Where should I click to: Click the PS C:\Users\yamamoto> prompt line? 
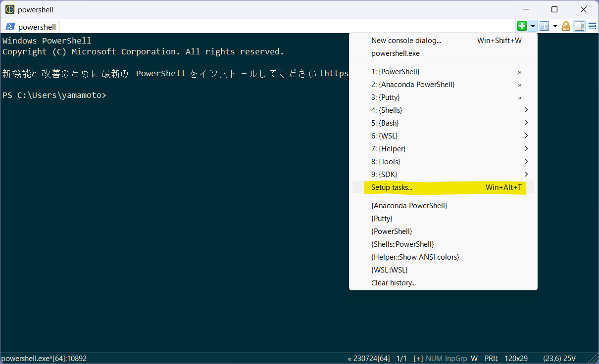pos(54,95)
